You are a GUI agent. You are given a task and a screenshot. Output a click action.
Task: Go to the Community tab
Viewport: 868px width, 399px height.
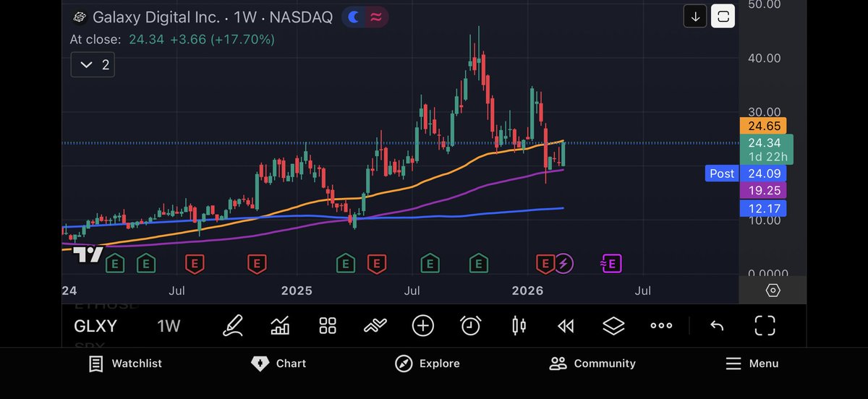coord(592,364)
